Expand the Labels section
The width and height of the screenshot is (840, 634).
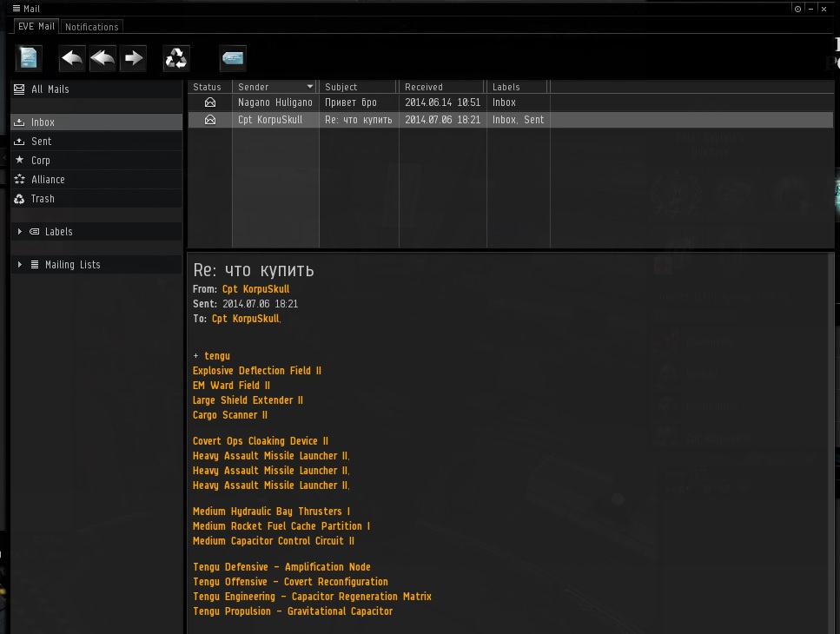(x=20, y=231)
